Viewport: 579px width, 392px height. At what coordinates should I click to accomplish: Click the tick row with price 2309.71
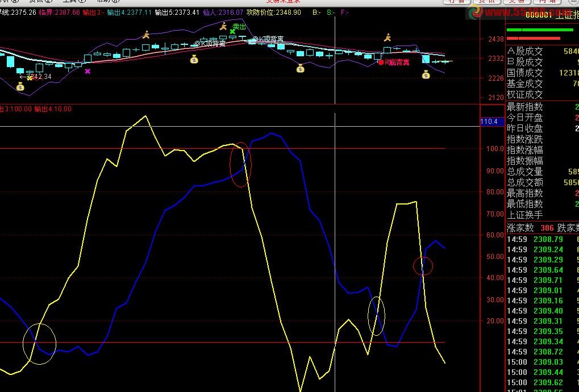(543, 281)
